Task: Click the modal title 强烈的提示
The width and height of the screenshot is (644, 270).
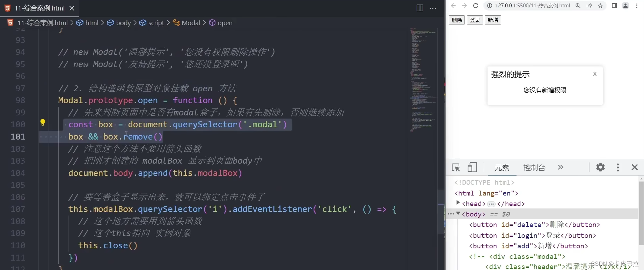Action: 510,74
